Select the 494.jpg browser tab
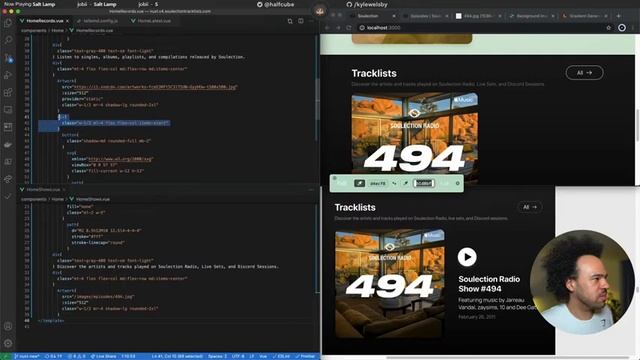This screenshot has width=640, height=360. coord(477,16)
